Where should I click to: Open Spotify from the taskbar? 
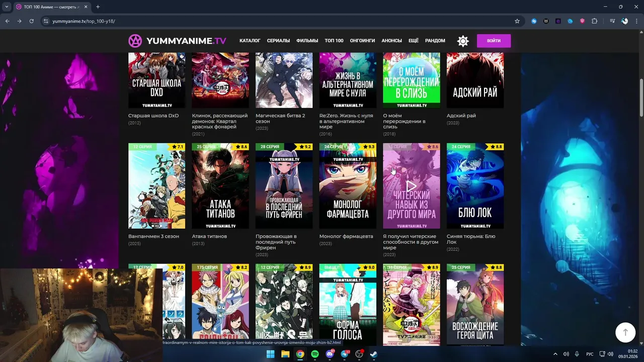[315, 354]
